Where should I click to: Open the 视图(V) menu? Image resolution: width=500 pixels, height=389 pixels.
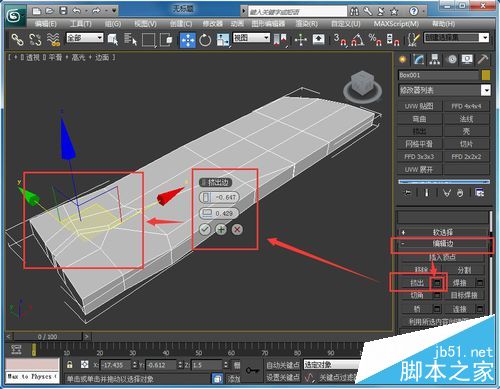[x=145, y=24]
